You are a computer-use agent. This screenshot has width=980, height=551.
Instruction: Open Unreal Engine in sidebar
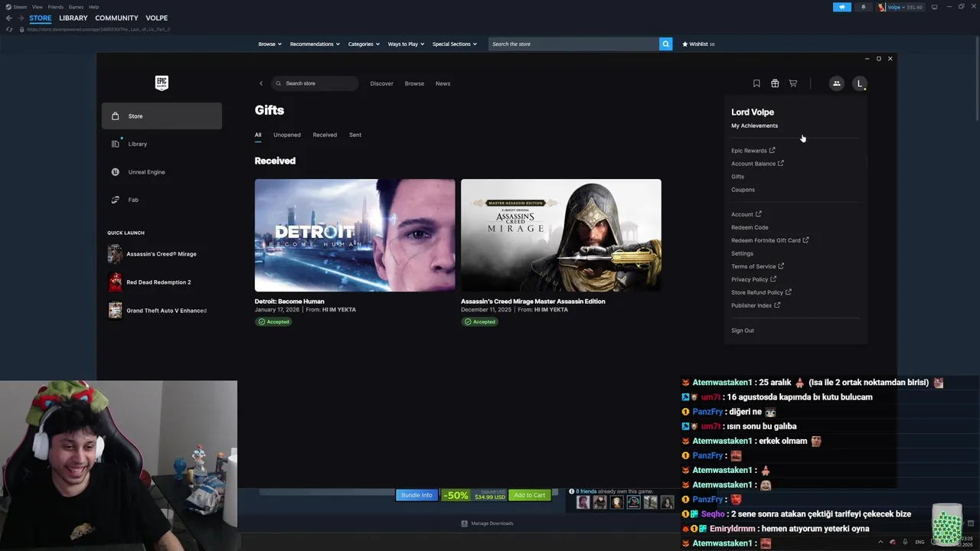tap(162, 171)
